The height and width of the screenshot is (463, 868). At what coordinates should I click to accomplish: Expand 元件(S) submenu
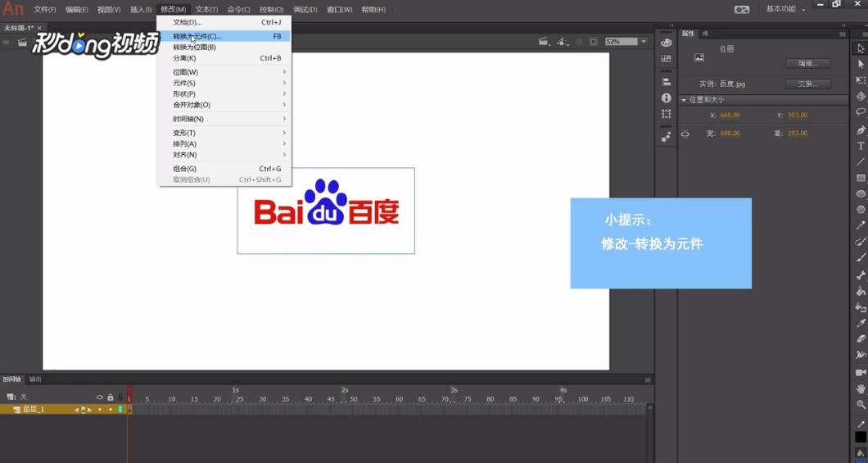[x=224, y=83]
